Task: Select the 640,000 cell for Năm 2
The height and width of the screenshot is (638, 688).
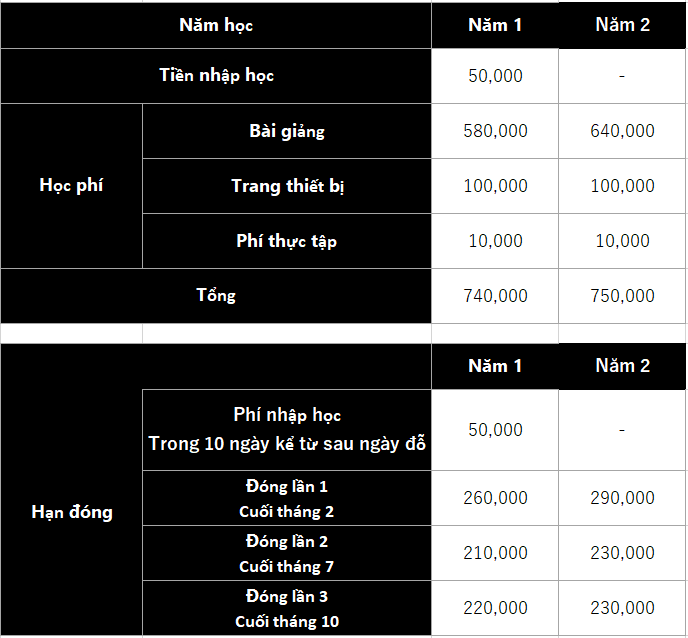Action: tap(622, 131)
